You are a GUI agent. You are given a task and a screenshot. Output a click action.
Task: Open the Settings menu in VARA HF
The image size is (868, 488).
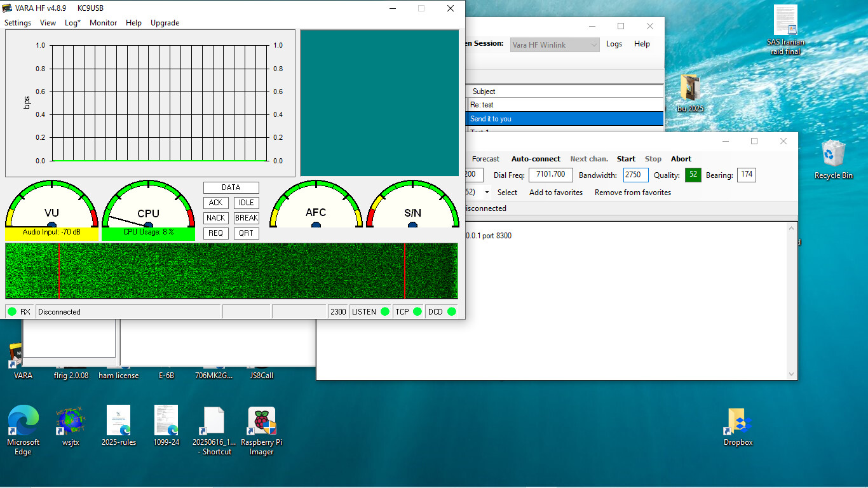18,23
